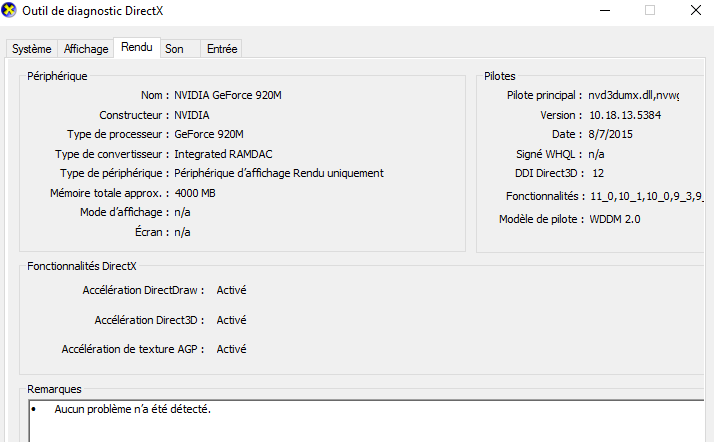Go to the Son tab
The width and height of the screenshot is (714, 442).
coord(179,49)
